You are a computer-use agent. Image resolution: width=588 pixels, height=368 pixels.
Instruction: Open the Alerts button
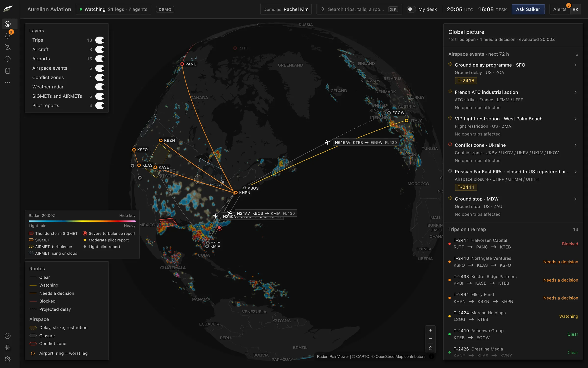pos(560,9)
